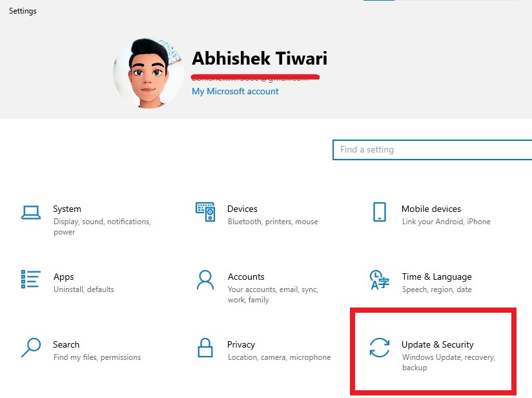Open the Privacy settings title

(241, 344)
